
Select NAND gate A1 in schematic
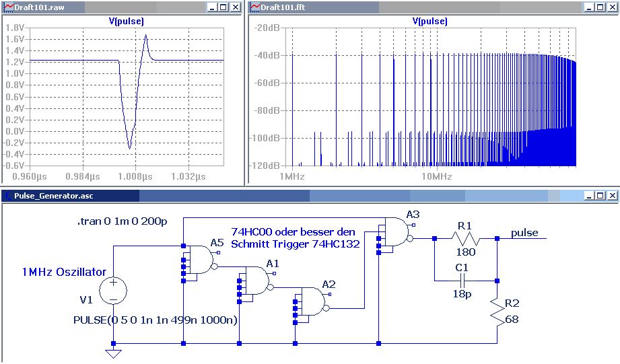[257, 281]
